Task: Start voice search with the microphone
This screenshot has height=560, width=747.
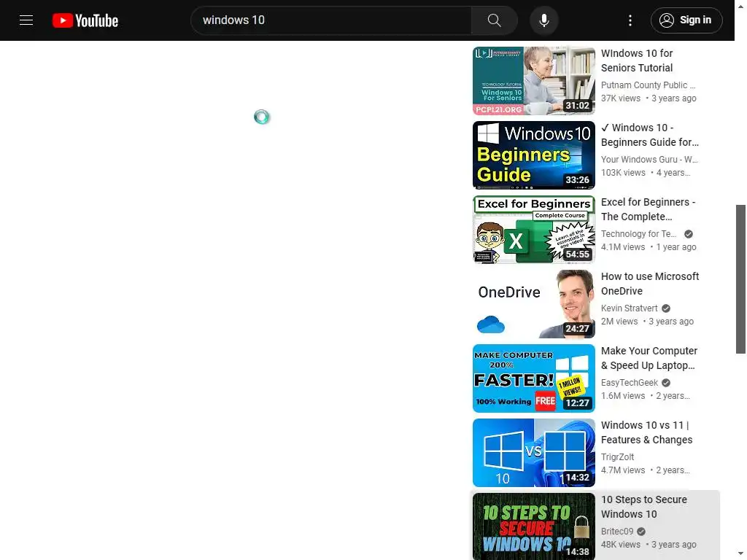Action: coord(544,20)
